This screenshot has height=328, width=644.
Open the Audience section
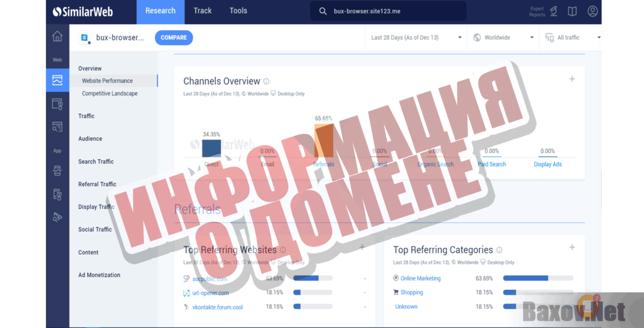point(90,139)
